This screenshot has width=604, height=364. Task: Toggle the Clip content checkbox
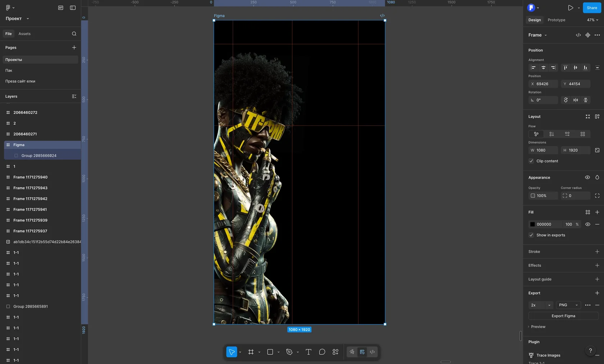531,161
